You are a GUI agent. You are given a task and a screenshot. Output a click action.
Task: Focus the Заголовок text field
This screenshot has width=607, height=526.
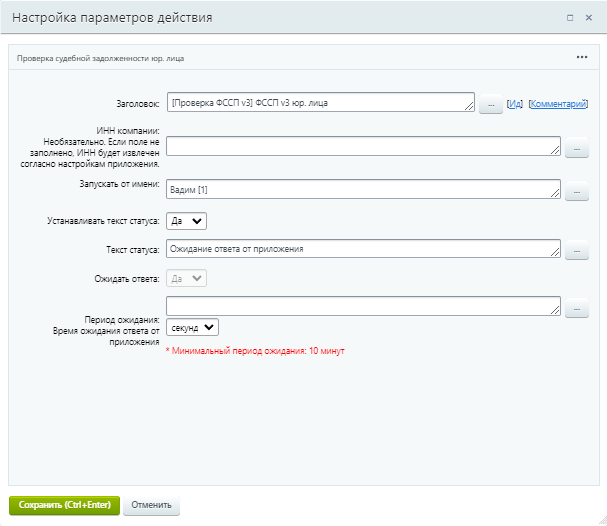click(x=320, y=103)
